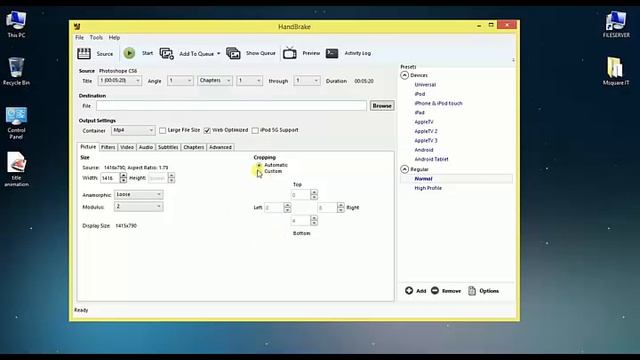The width and height of the screenshot is (640, 360).
Task: Select the Universal preset
Action: [425, 84]
